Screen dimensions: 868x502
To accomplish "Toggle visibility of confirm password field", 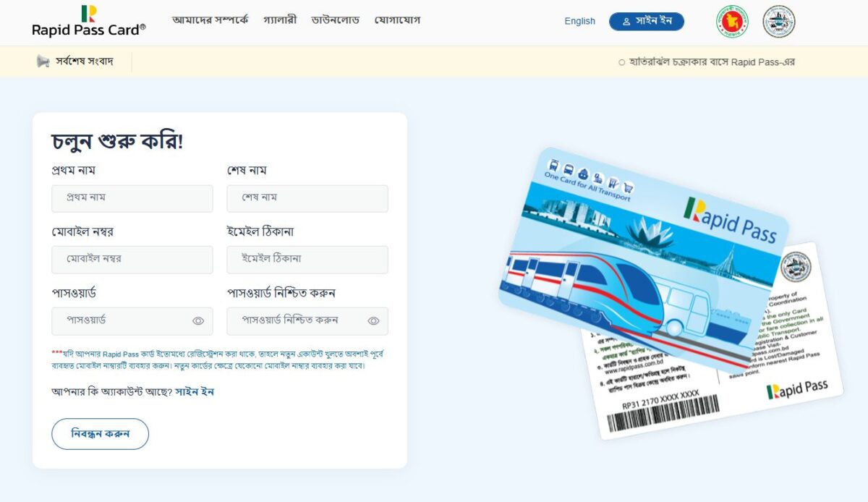I will coord(373,321).
